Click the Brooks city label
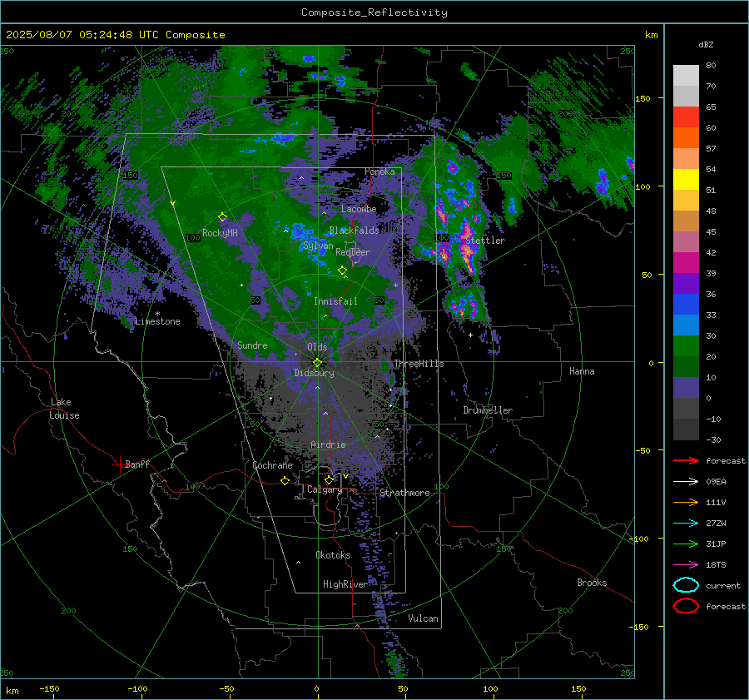 point(592,583)
